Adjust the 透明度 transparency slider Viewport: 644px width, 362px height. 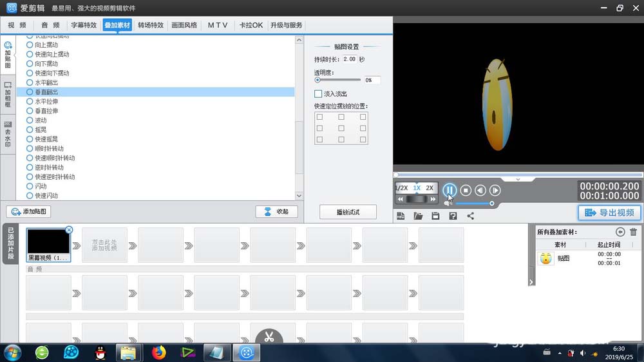point(317,80)
